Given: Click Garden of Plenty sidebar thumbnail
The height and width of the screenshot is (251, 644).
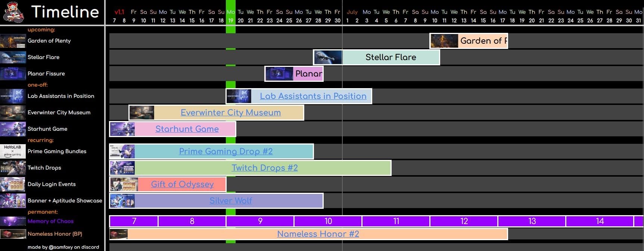Looking at the screenshot, I should 13,41.
